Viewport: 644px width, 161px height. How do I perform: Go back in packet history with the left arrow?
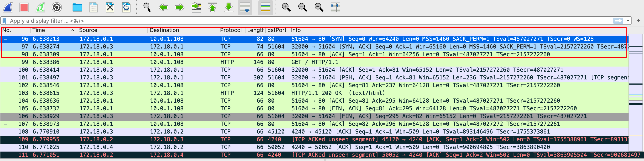[x=163, y=7]
